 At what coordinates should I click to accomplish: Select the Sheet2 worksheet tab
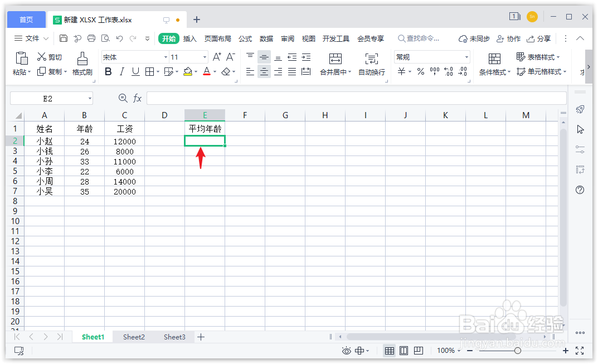[134, 337]
